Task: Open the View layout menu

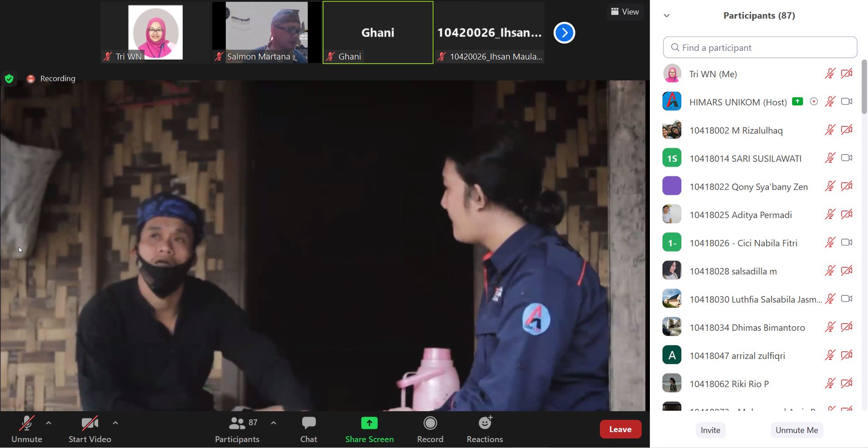Action: pos(625,12)
